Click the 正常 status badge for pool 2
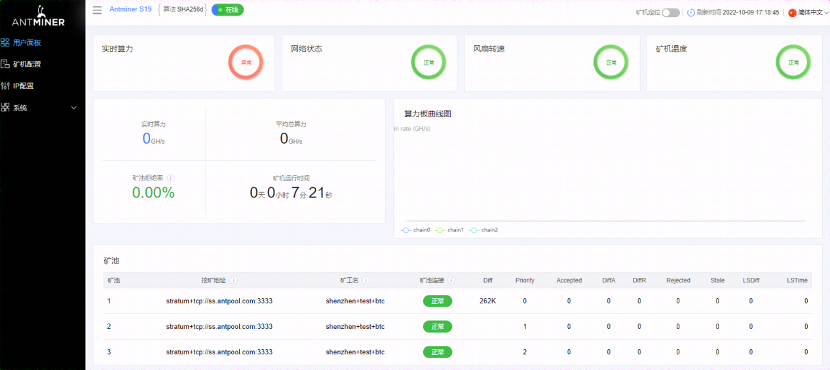This screenshot has height=370, width=830. click(x=437, y=327)
